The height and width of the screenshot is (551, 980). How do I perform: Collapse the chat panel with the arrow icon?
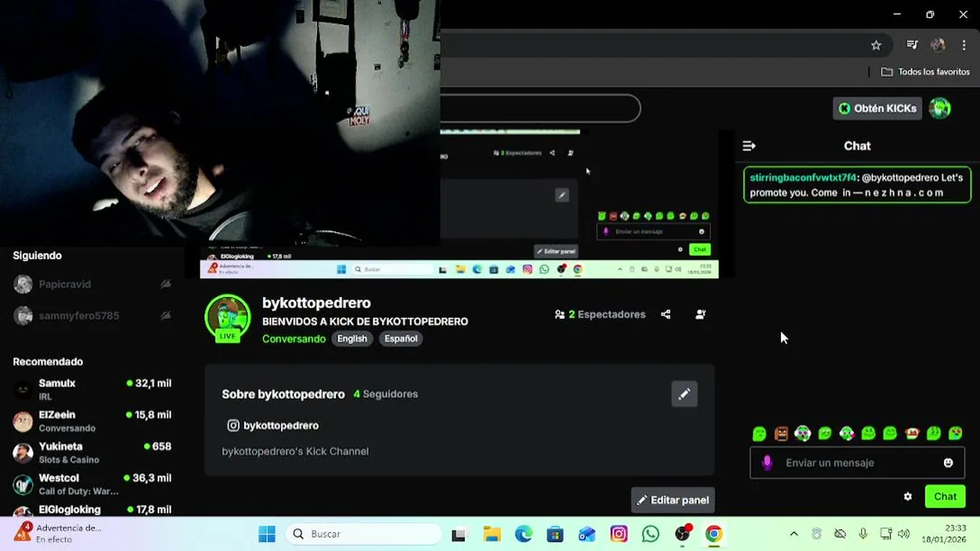749,145
